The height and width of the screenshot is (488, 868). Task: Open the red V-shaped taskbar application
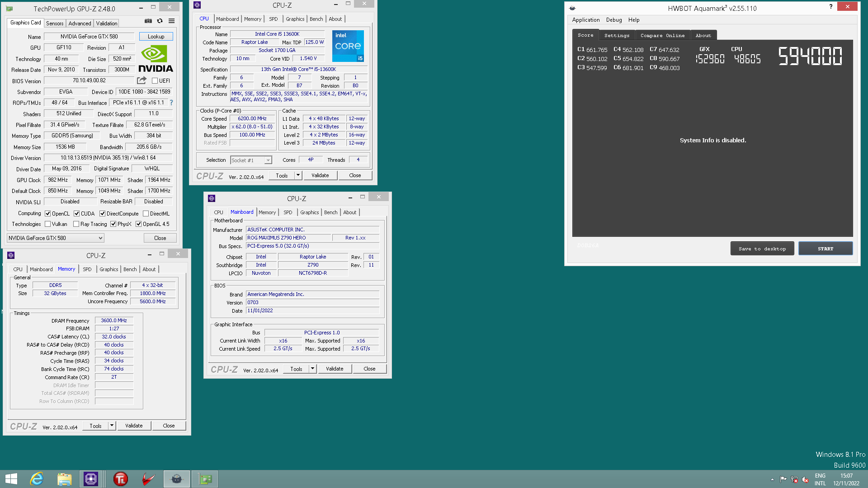[x=148, y=479]
